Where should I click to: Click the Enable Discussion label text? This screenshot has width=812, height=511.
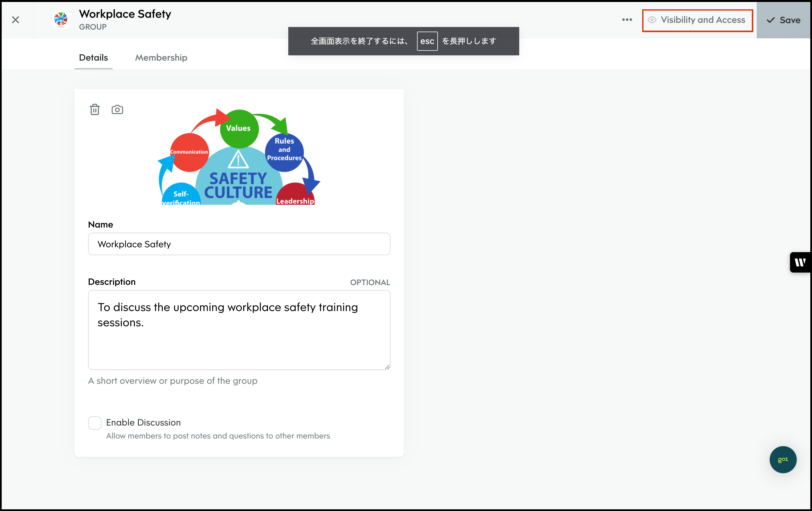143,422
